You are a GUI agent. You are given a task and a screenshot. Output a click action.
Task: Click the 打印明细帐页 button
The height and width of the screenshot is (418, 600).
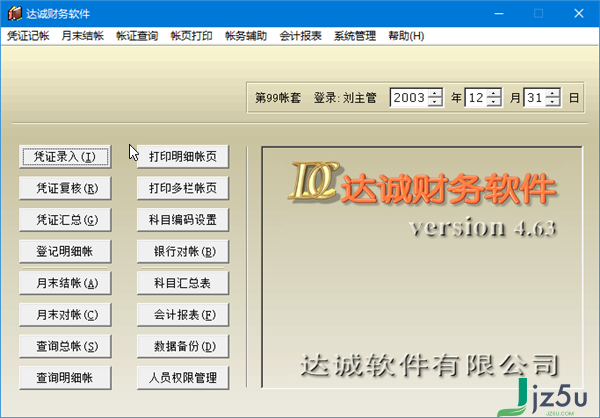tap(183, 157)
